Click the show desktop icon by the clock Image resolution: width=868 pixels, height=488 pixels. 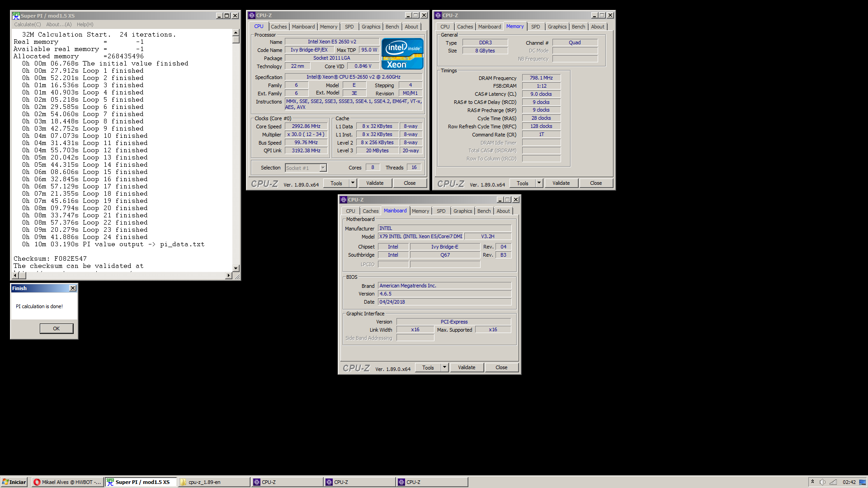tap(863, 482)
